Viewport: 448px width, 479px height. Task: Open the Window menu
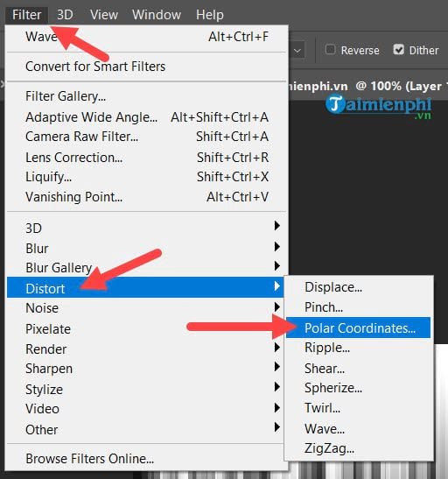pyautogui.click(x=157, y=15)
